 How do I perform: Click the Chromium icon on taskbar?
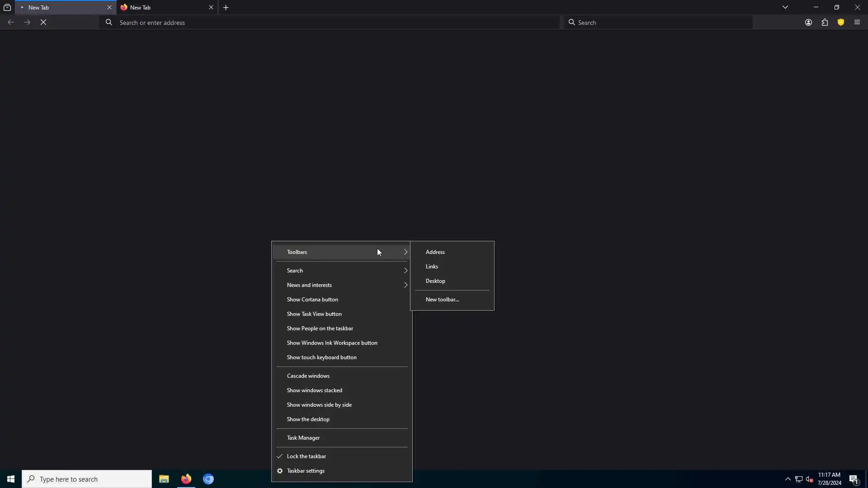208,479
